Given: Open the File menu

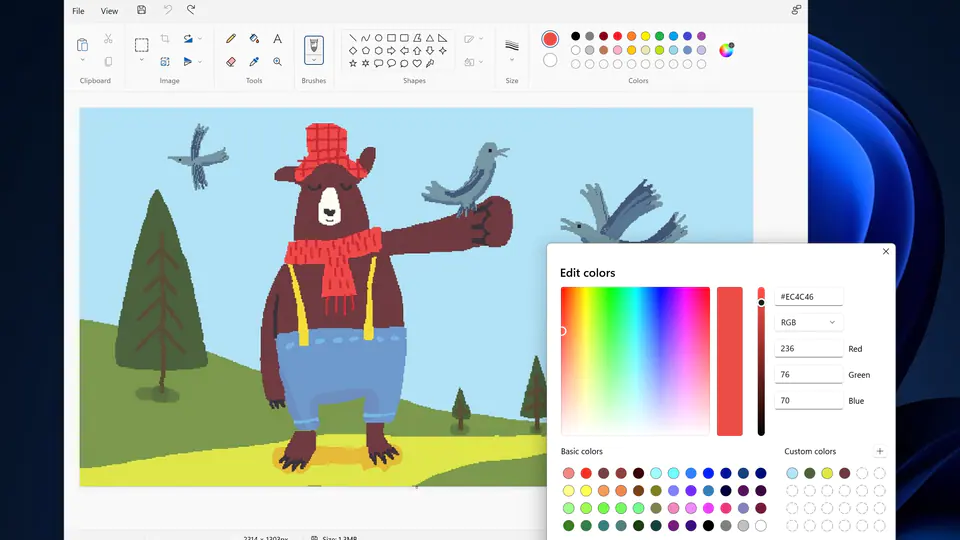Looking at the screenshot, I should tap(78, 11).
